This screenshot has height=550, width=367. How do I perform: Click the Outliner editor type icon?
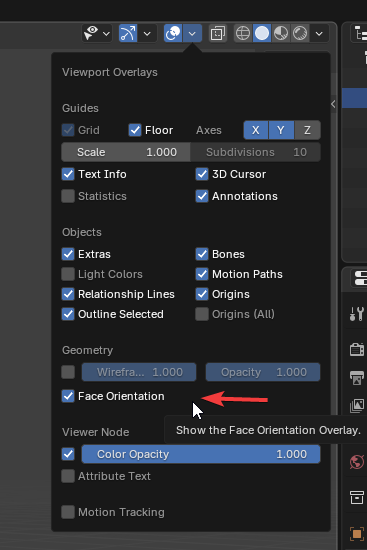point(360,34)
